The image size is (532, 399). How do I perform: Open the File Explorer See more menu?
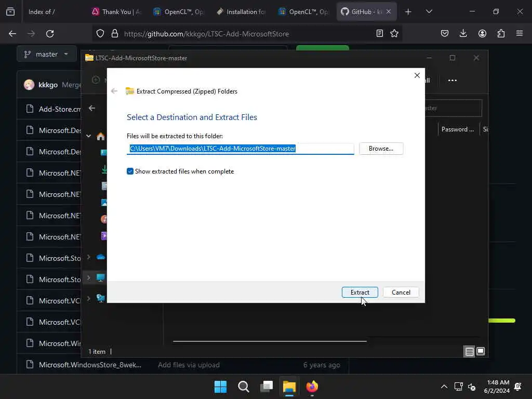point(453,81)
